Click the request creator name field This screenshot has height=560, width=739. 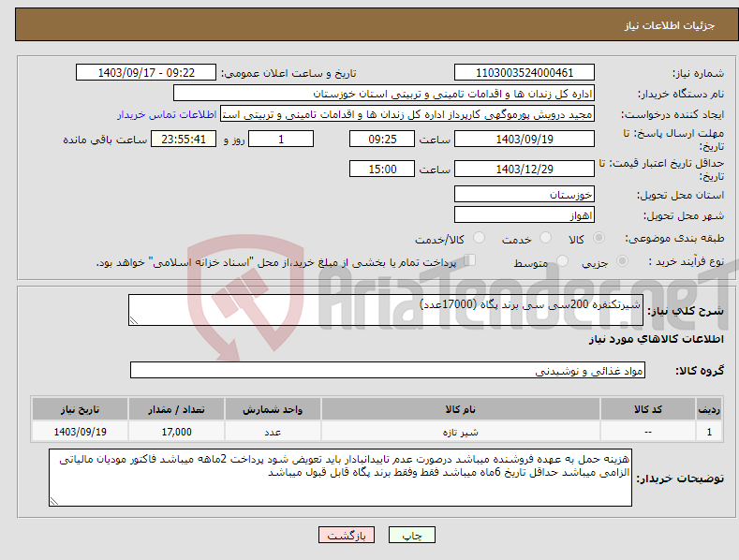[407, 114]
